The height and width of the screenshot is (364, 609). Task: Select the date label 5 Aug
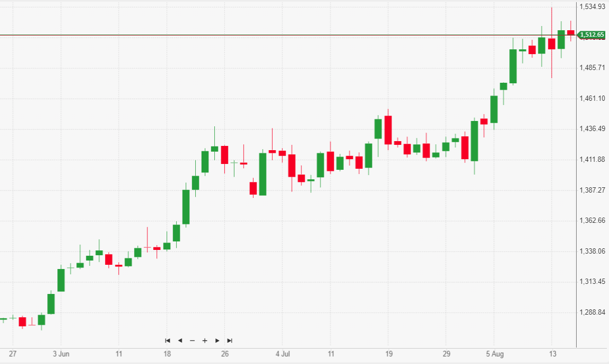click(495, 354)
